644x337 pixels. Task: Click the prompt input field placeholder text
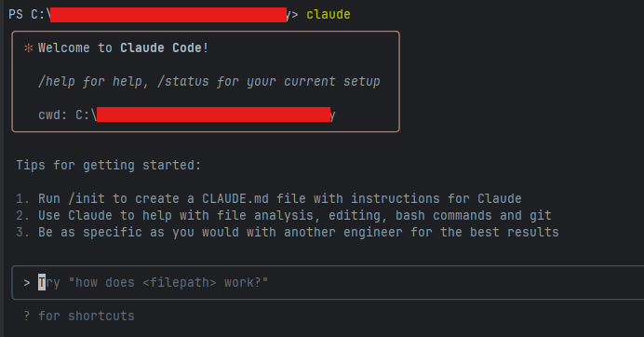[x=153, y=283]
